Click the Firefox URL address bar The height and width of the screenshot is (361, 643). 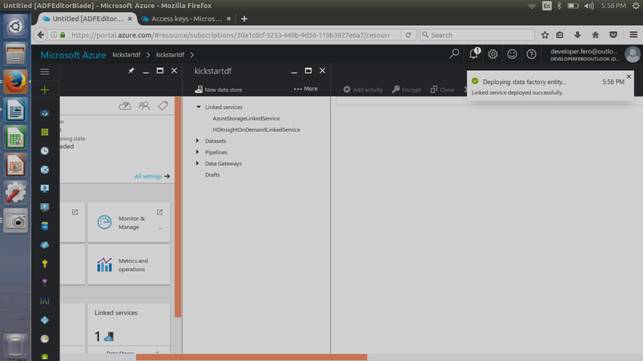(x=230, y=35)
